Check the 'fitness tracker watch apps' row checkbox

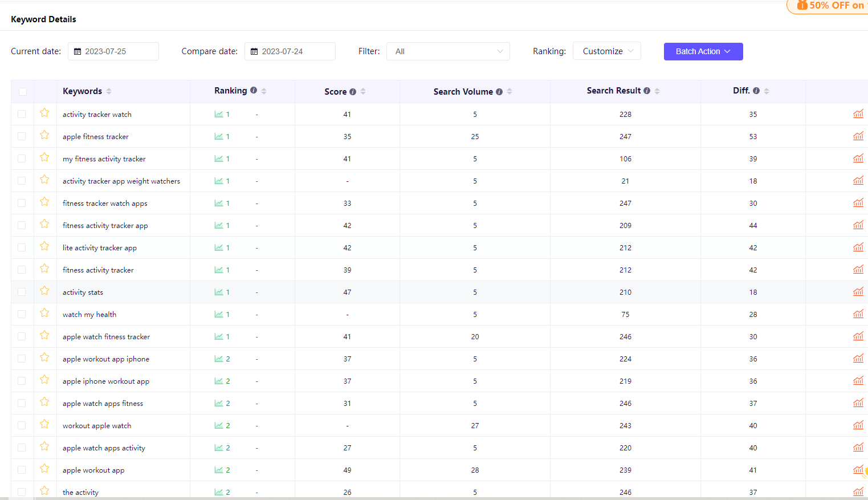click(22, 203)
